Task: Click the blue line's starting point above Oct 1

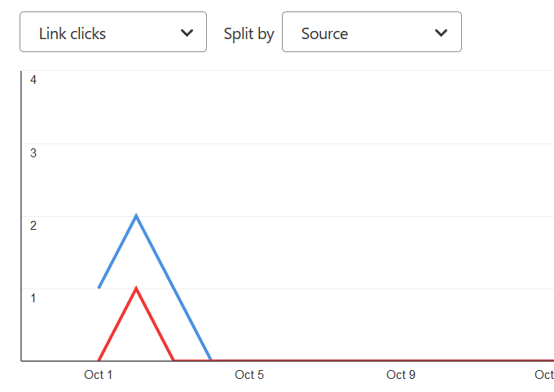Action: [x=99, y=287]
